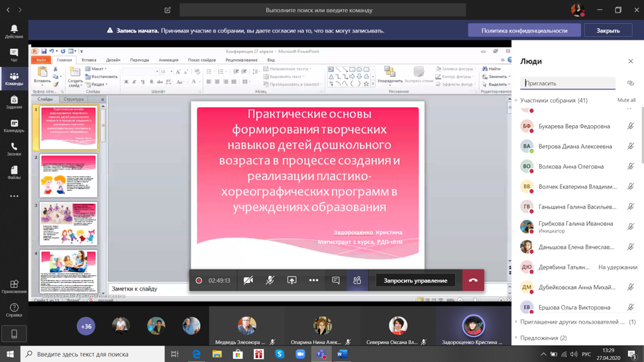Unmute the microphone in the meeting controls
This screenshot has width=644, height=362.
point(270,281)
